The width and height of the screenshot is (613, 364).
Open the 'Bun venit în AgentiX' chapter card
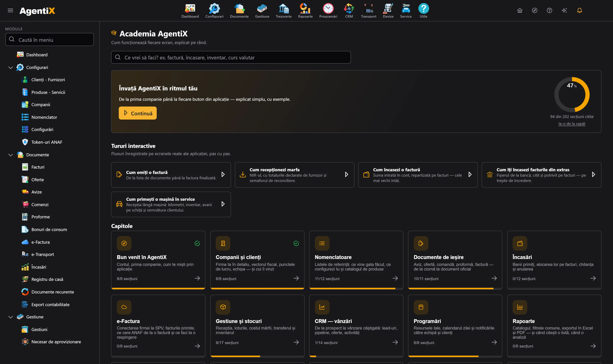click(158, 260)
